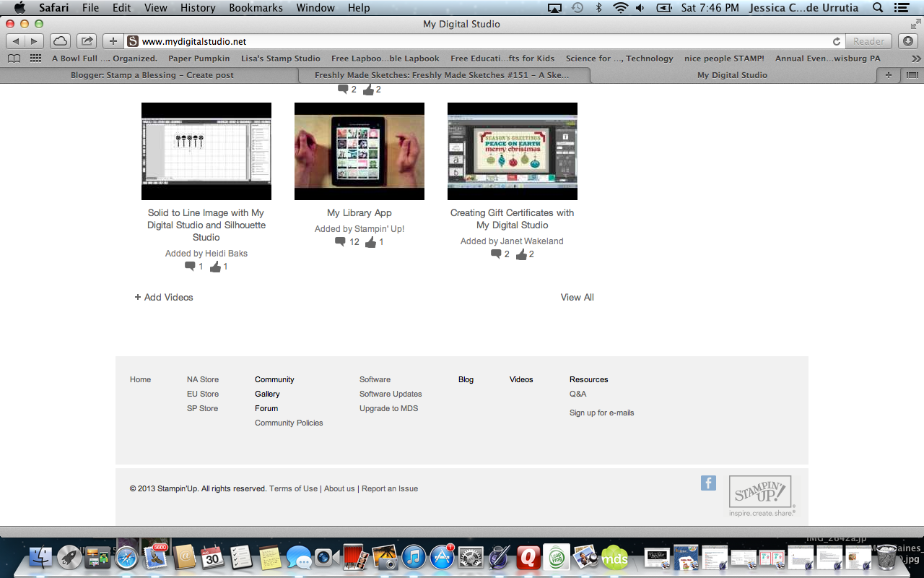Show all tabs overview button
Image resolution: width=924 pixels, height=578 pixels.
911,75
